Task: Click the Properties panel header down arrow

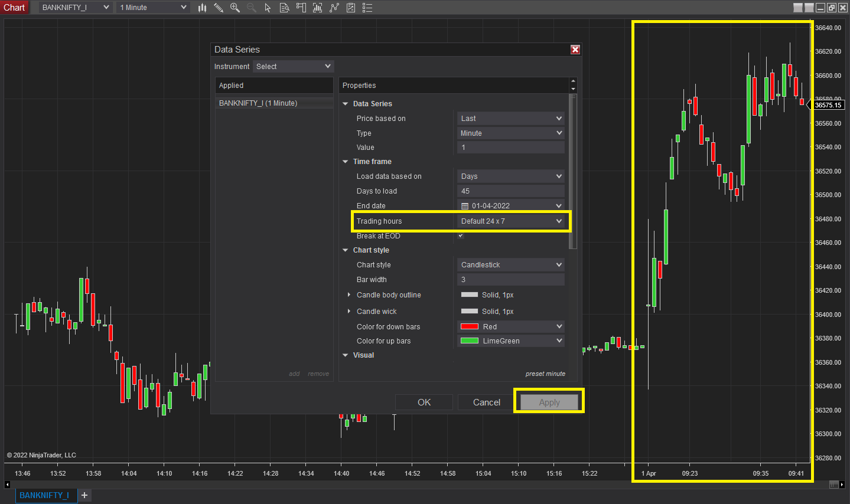Action: [x=573, y=89]
